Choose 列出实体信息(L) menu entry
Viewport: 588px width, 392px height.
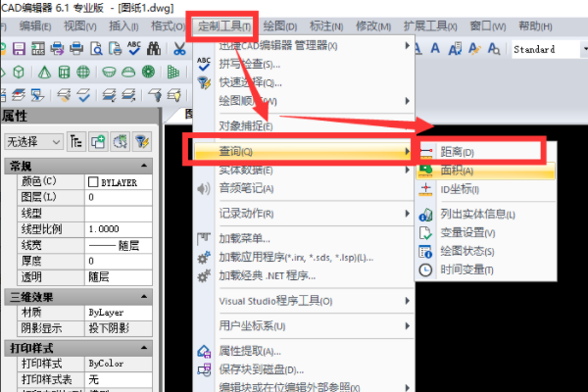point(486,214)
